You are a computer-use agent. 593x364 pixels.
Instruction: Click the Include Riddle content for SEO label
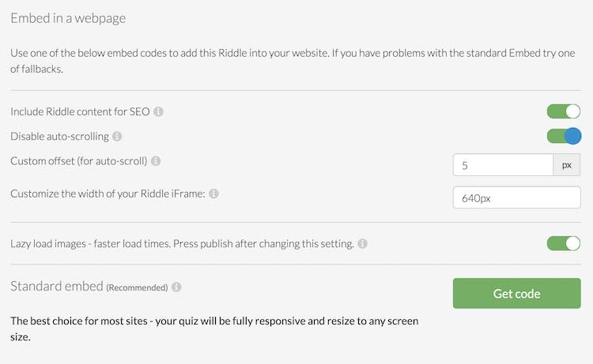[x=80, y=112]
